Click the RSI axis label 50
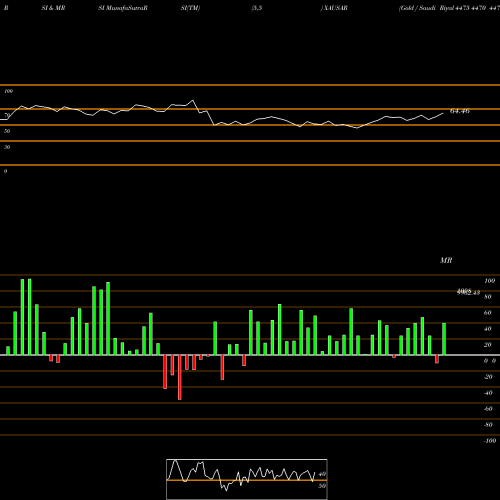Image resolution: width=500 pixels, height=500 pixels. [7, 131]
